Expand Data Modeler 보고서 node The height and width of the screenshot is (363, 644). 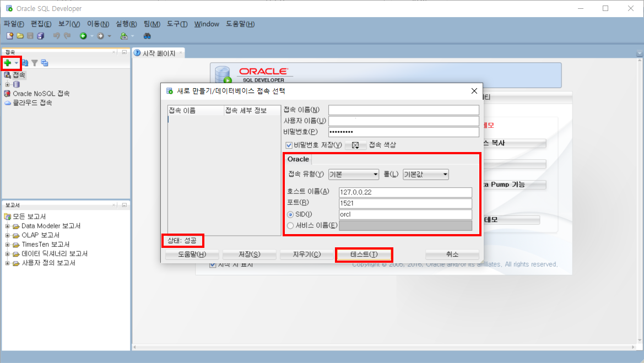(7, 226)
